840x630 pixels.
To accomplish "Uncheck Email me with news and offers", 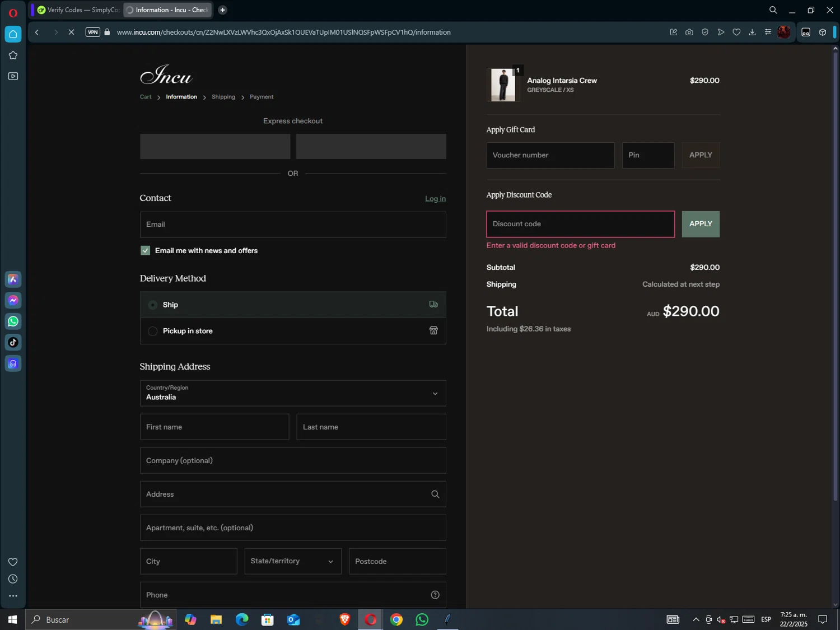I will tap(146, 251).
